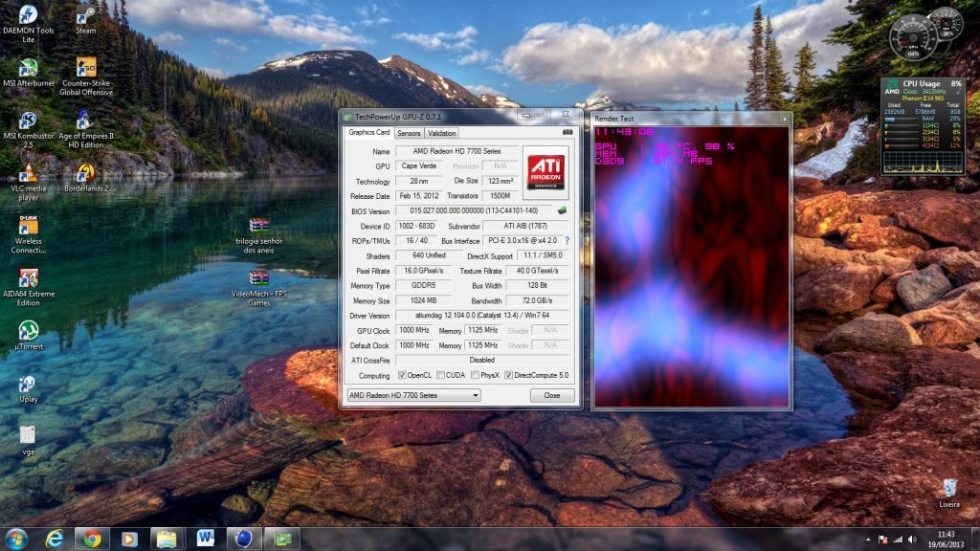Open VLC media player desktop icon
Viewport: 980px width, 551px height.
pos(28,183)
